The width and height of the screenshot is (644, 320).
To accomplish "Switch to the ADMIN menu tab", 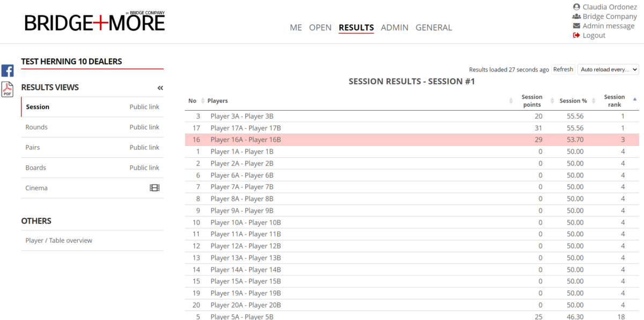I will point(394,27).
